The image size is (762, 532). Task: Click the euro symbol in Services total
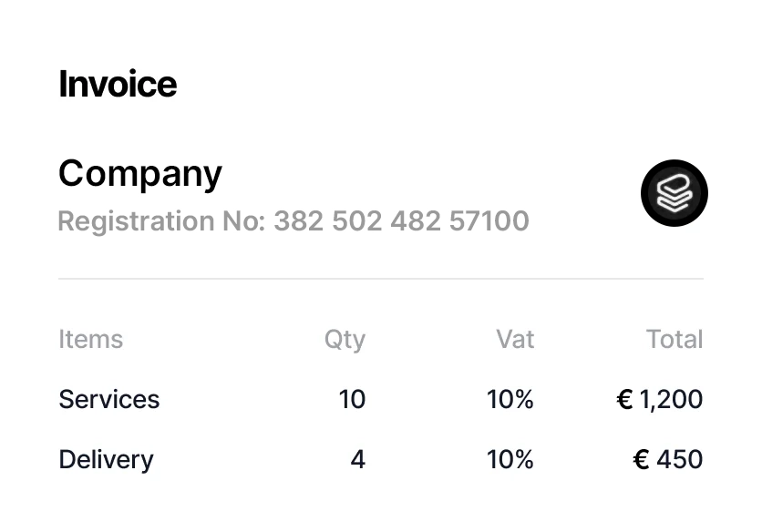[x=625, y=399]
